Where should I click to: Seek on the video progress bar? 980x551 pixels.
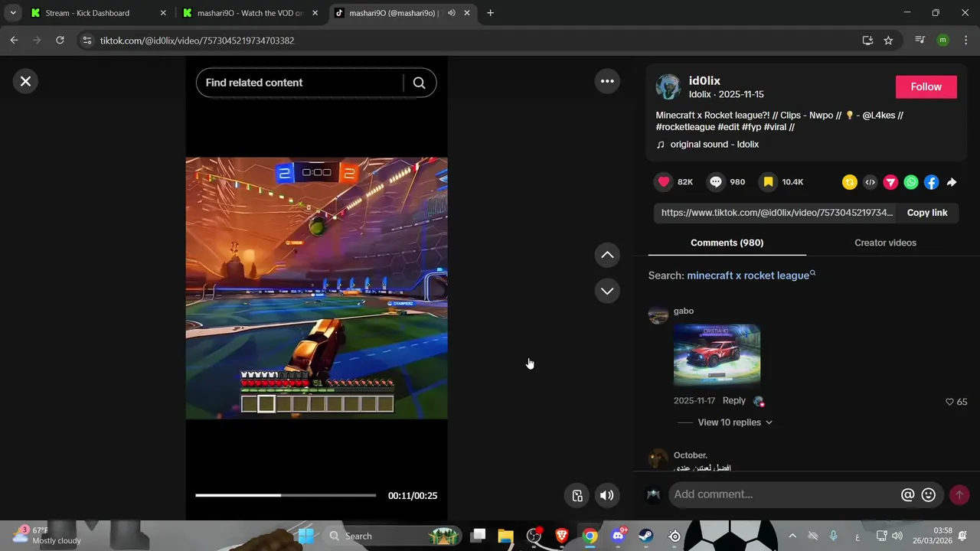286,495
